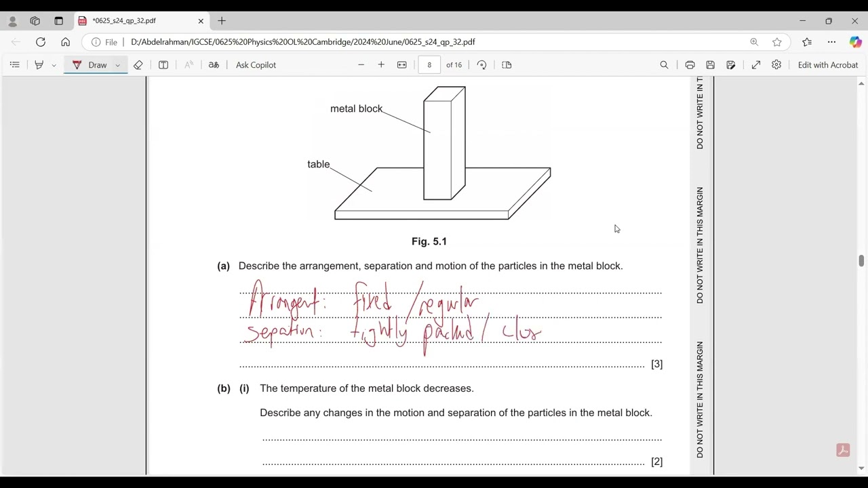Click the line 'The temperature of the metal block decreases.'
Screen dimensions: 868x488
pos(367,388)
